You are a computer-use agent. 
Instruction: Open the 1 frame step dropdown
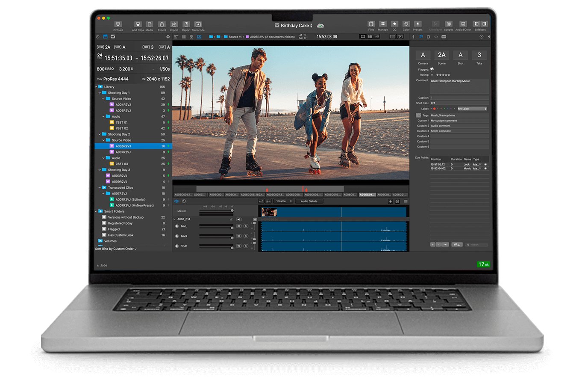pyautogui.click(x=283, y=201)
